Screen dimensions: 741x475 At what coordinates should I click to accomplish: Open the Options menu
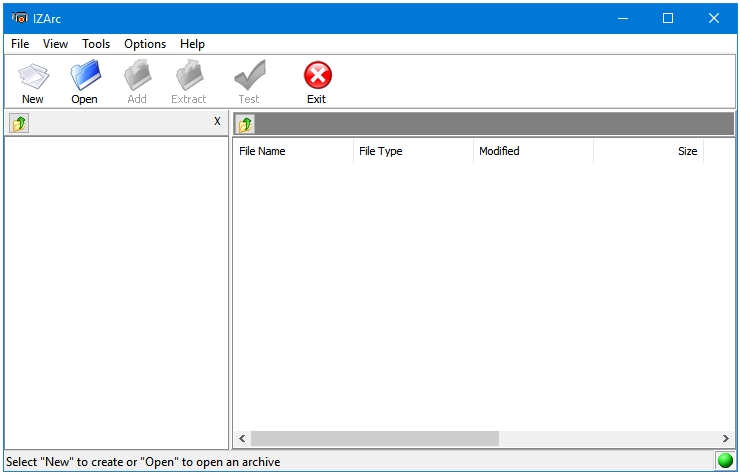[x=145, y=44]
